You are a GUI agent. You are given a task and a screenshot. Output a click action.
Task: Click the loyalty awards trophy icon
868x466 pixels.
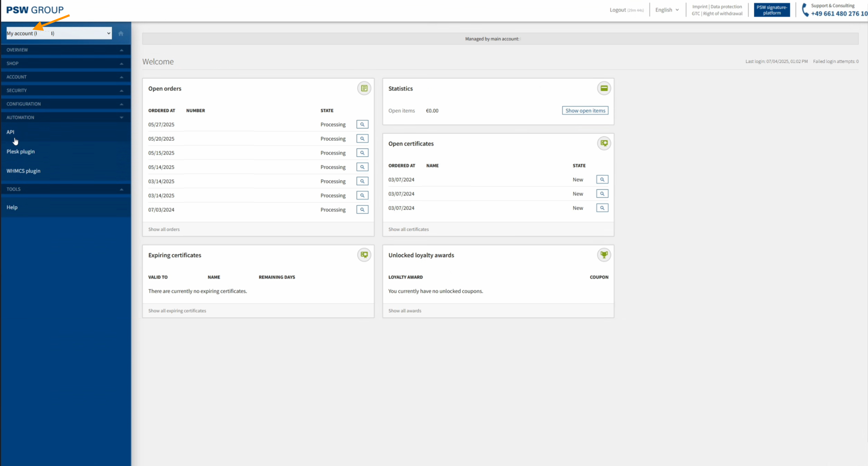pos(604,255)
